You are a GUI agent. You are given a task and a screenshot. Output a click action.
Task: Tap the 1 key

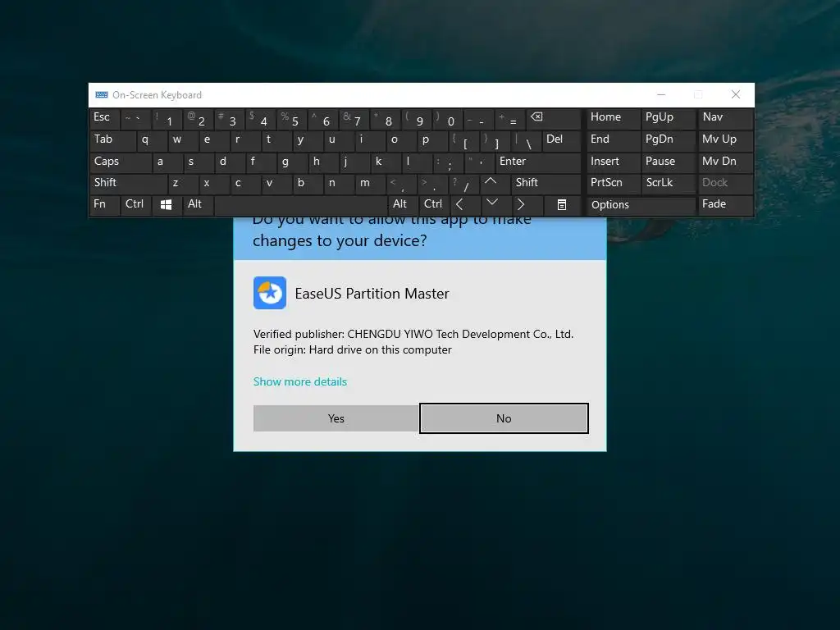coord(167,118)
